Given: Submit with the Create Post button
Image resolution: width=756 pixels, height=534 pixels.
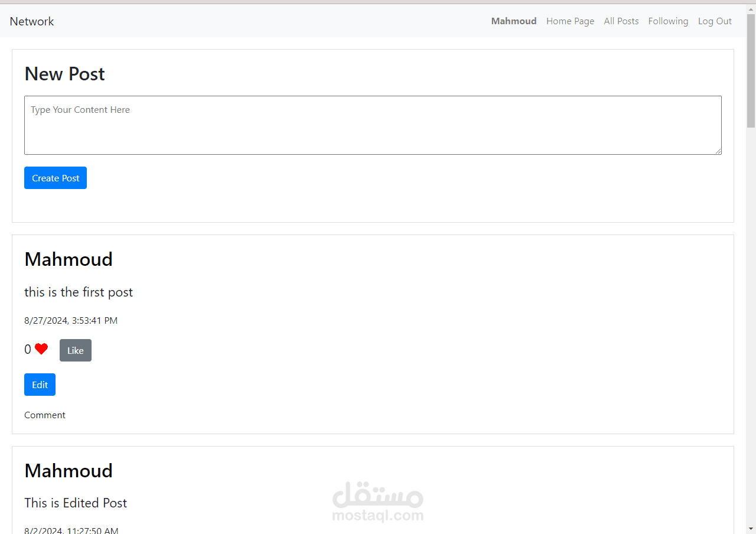Looking at the screenshot, I should coord(56,178).
